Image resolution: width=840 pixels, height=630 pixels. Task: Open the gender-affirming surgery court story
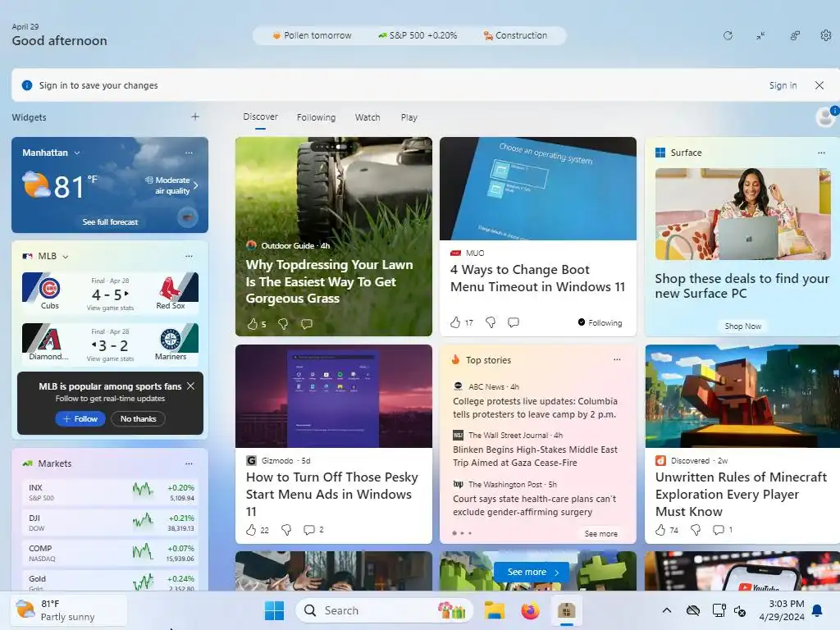(535, 505)
